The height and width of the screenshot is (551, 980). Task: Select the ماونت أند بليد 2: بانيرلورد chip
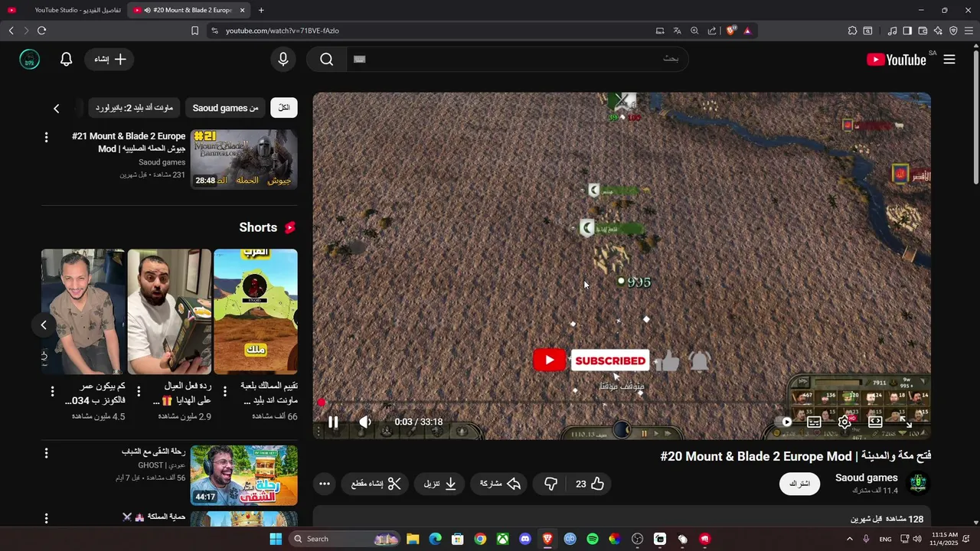pyautogui.click(x=134, y=108)
